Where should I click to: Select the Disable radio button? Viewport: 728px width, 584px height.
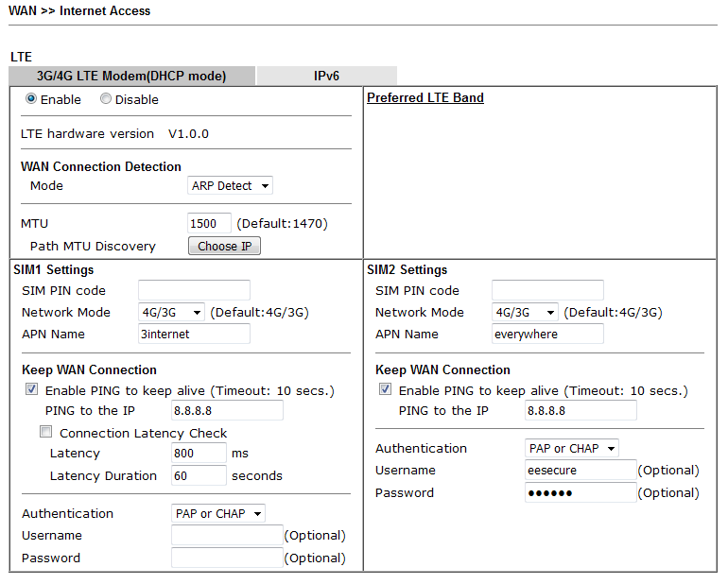106,99
